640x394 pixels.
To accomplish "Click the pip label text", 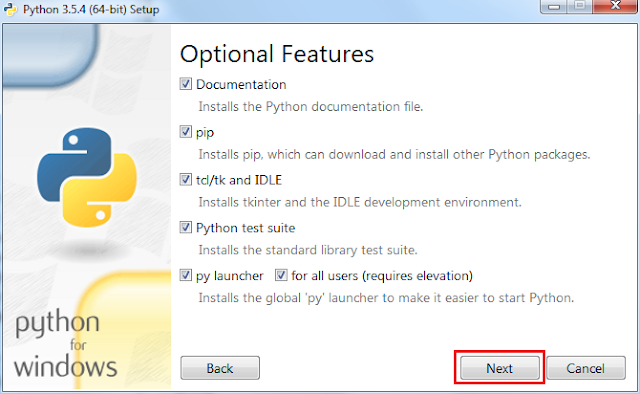I will point(205,133).
